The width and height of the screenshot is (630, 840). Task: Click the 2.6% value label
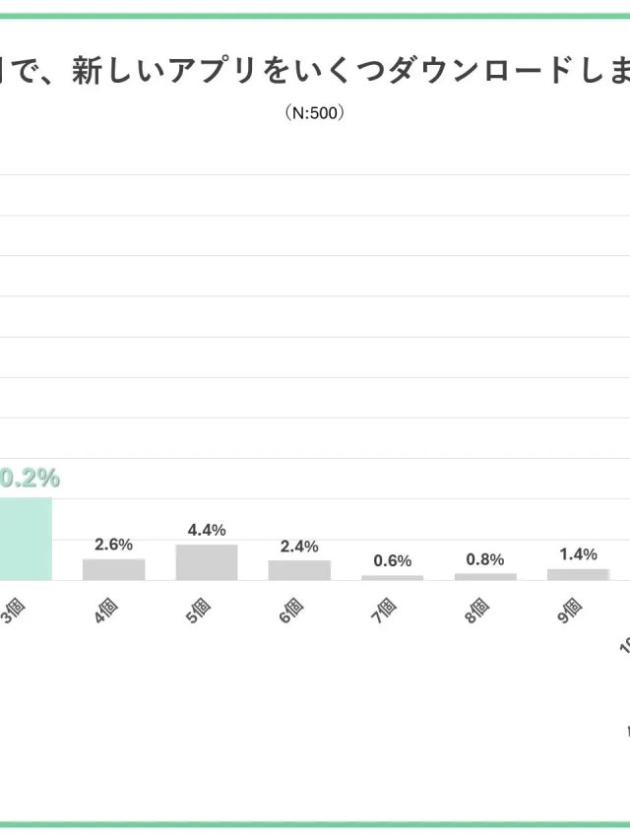[x=113, y=545]
